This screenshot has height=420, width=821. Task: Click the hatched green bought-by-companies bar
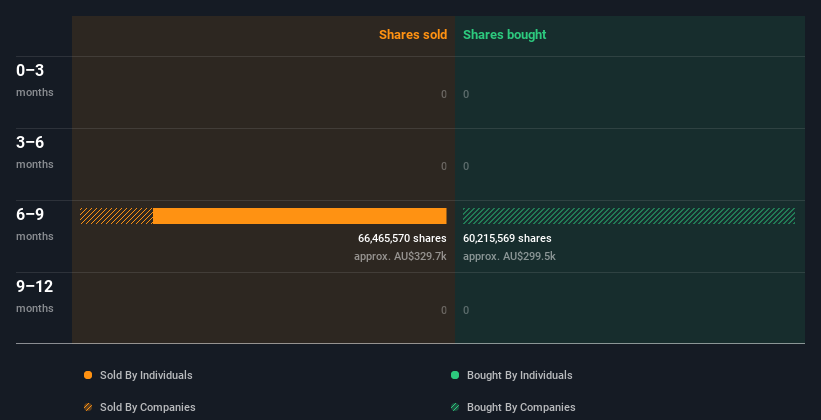point(629,216)
